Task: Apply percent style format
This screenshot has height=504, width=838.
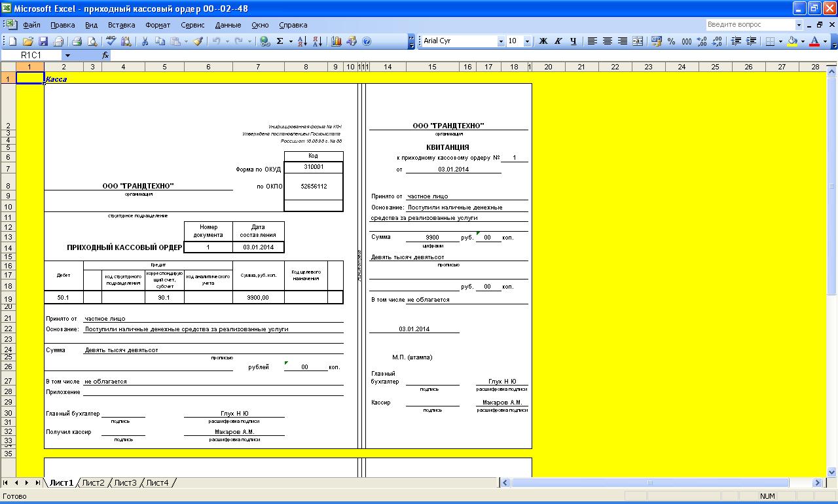Action: coord(671,41)
